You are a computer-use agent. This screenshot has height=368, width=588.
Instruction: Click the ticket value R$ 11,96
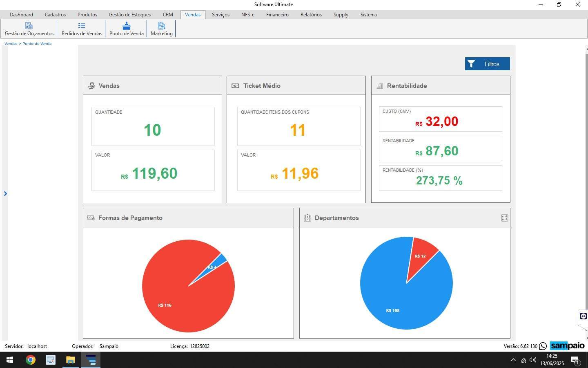point(295,173)
